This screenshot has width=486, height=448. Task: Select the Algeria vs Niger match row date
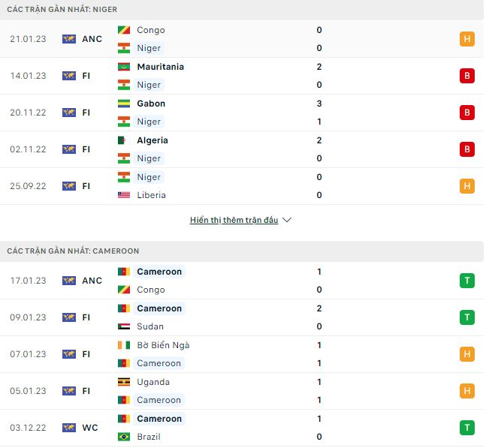tap(29, 149)
